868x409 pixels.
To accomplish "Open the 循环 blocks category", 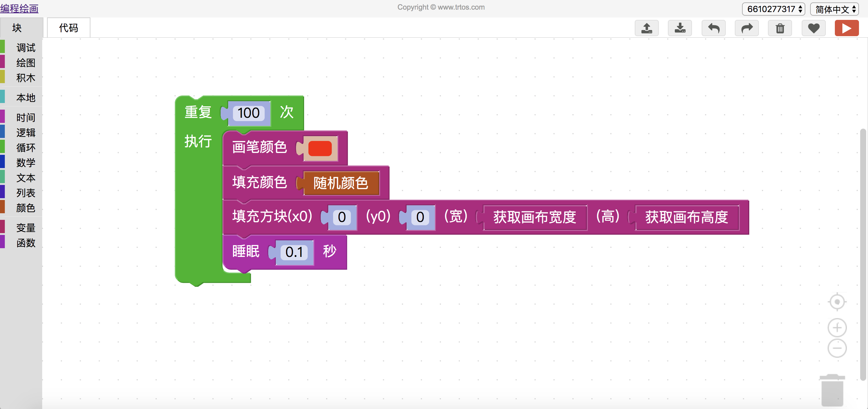I will pyautogui.click(x=26, y=148).
